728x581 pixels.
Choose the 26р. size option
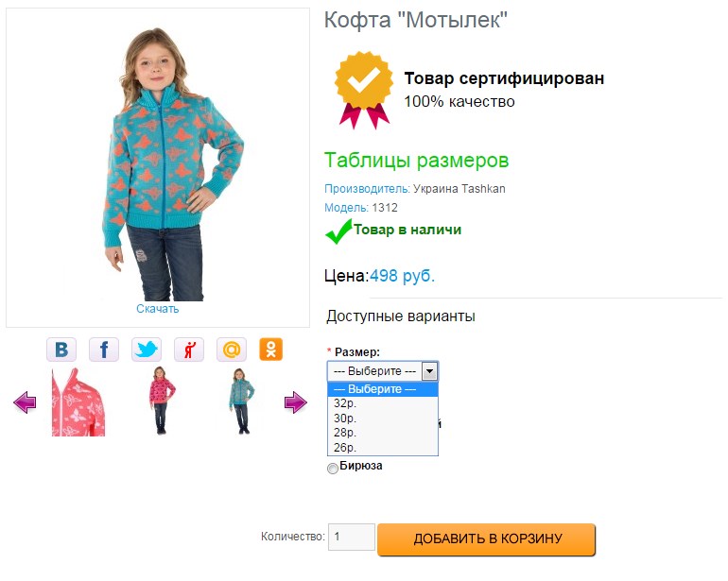point(345,448)
